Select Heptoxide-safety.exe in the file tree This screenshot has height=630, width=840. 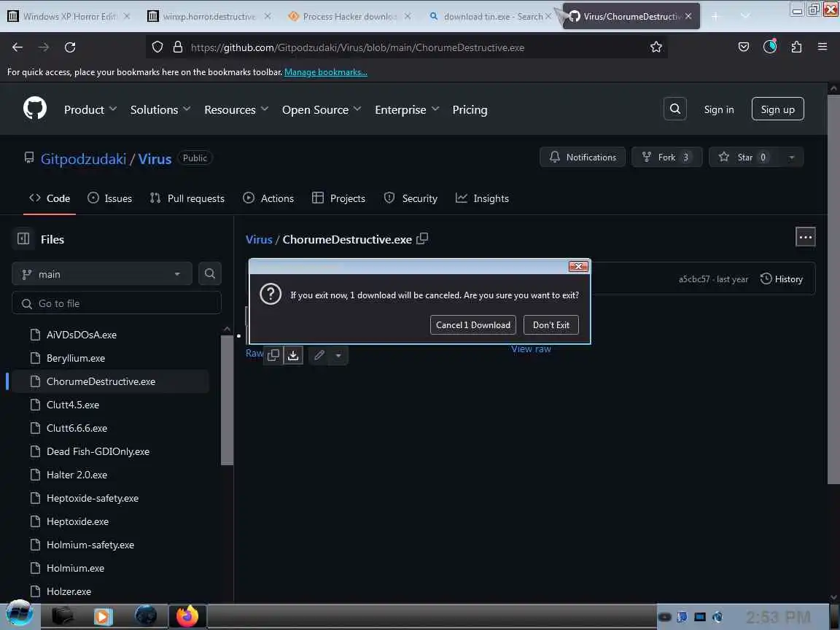93,498
